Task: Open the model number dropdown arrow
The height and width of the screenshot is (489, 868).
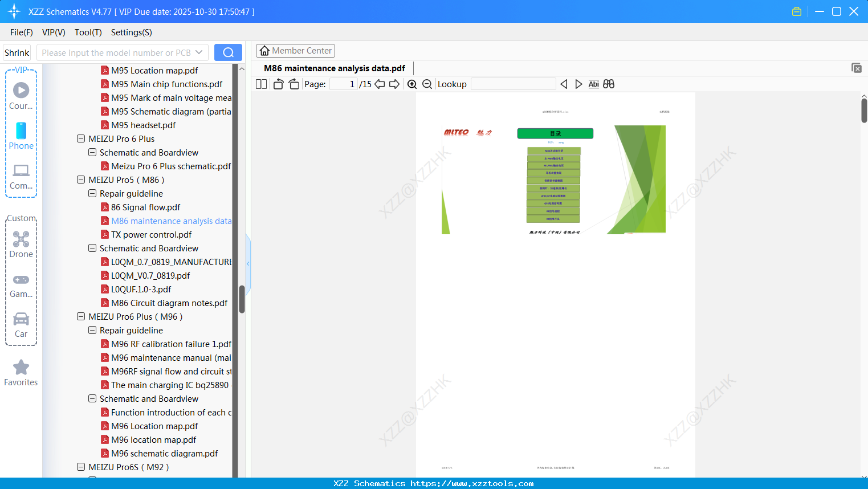Action: tap(199, 52)
